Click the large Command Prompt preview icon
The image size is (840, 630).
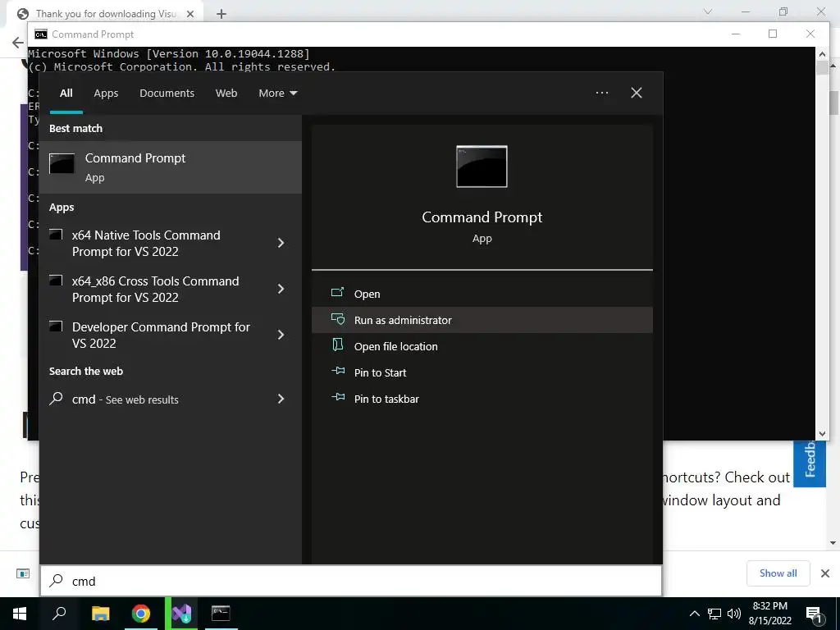click(x=482, y=167)
